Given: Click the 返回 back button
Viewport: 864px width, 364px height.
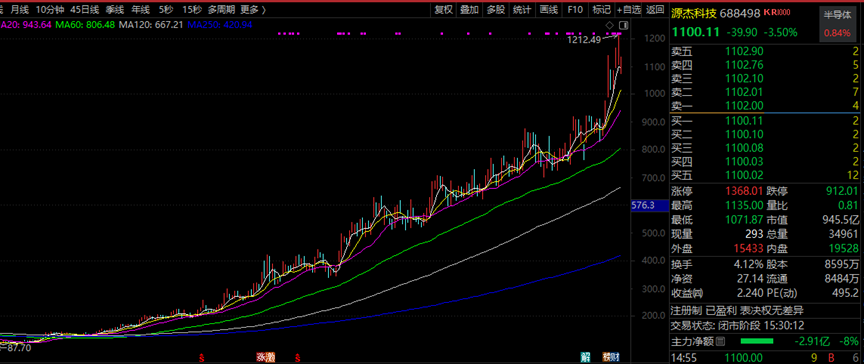Looking at the screenshot, I should tap(655, 9).
